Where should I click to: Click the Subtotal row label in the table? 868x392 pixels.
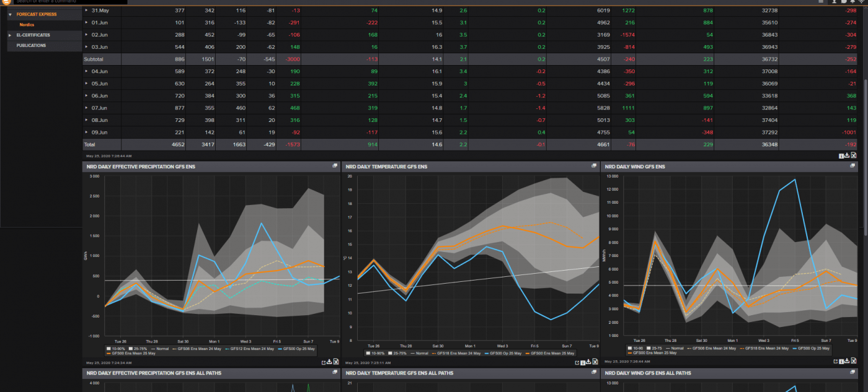pyautogui.click(x=93, y=59)
